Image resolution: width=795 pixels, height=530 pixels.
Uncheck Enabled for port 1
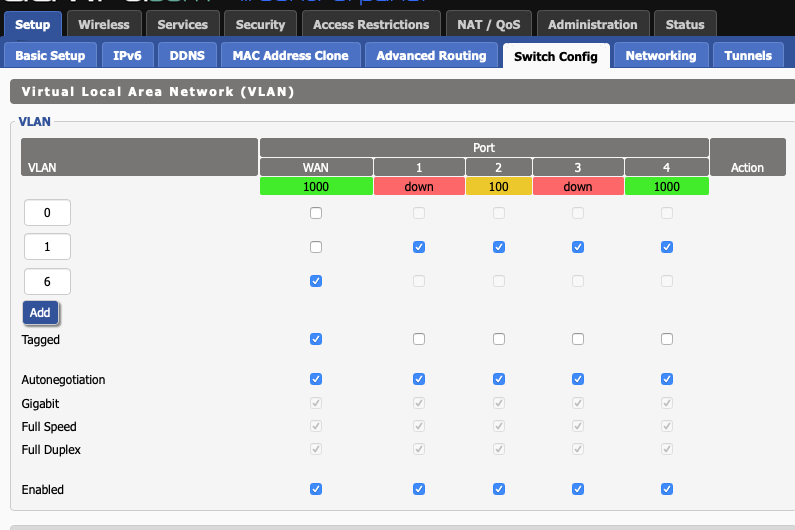419,489
